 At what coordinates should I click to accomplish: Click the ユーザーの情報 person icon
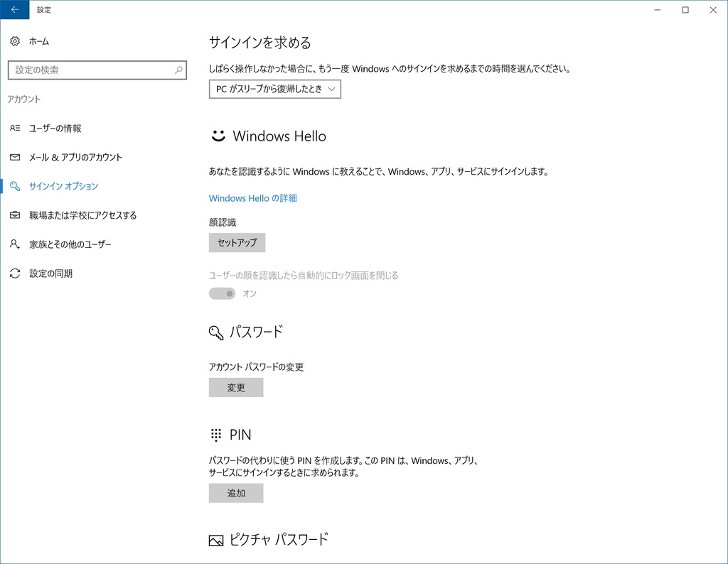tap(15, 128)
